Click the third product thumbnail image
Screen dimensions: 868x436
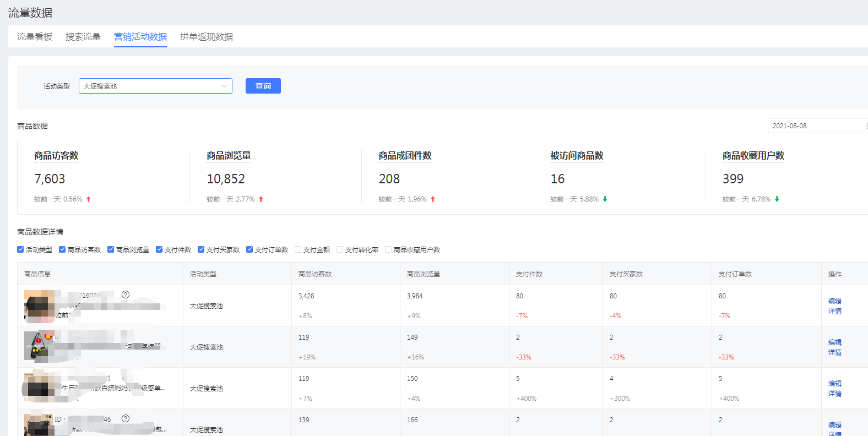[x=39, y=387]
